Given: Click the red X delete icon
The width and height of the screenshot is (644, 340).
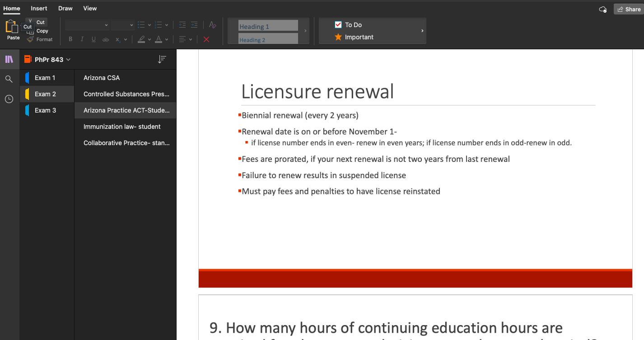Looking at the screenshot, I should (206, 39).
